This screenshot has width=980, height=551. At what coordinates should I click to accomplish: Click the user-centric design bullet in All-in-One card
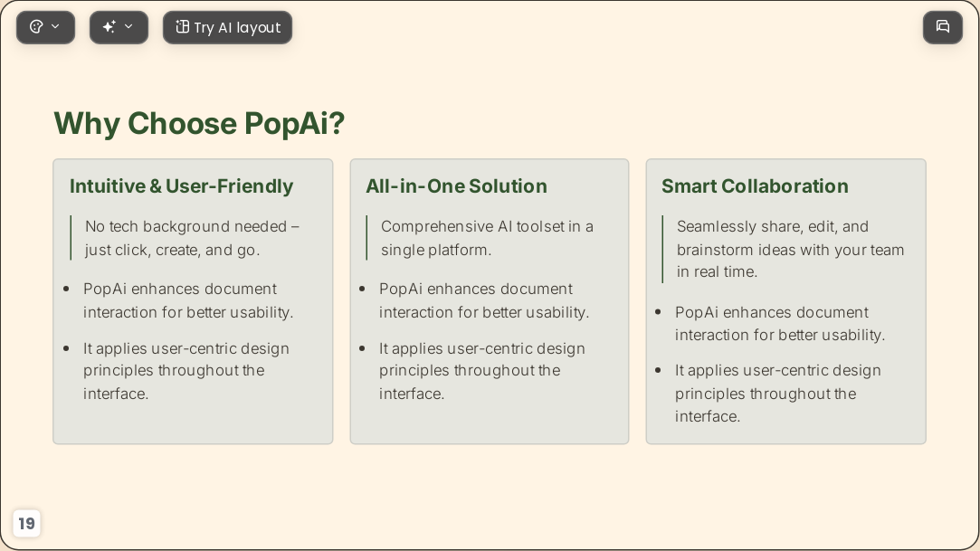click(x=482, y=371)
